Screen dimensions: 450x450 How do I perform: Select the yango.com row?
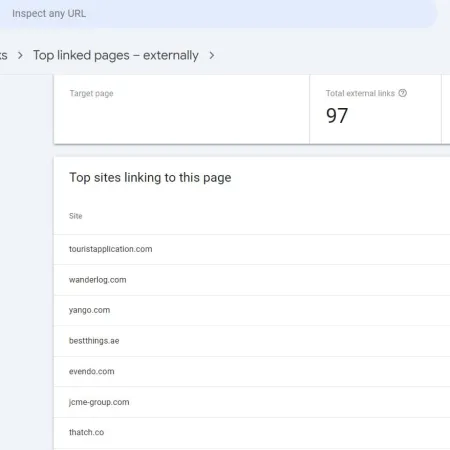coord(252,310)
